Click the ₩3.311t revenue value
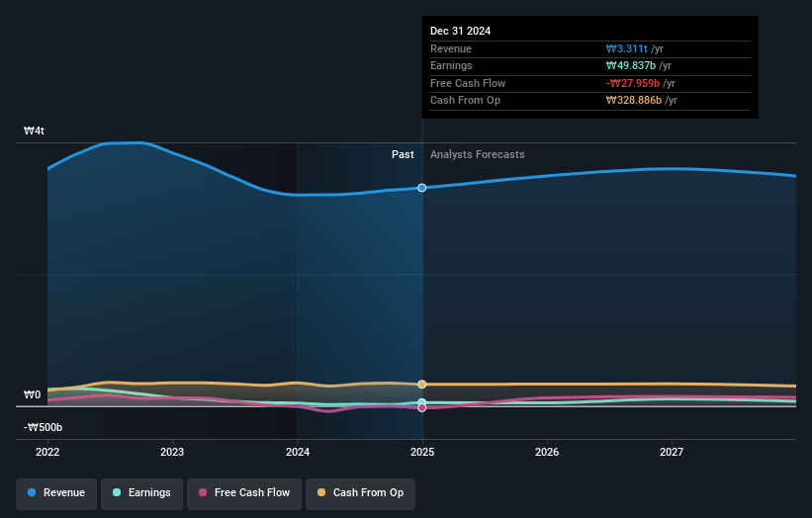812x518 pixels. click(627, 48)
